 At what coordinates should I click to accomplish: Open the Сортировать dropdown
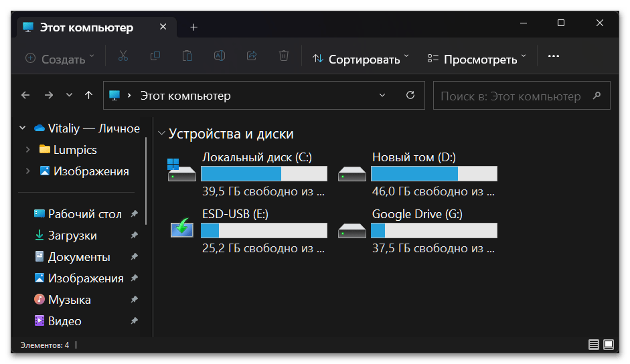361,59
